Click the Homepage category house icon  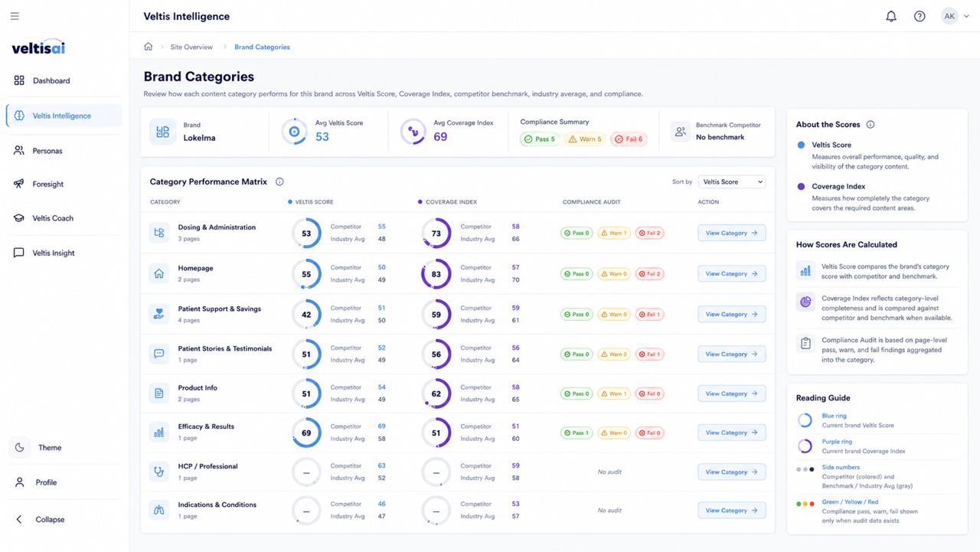coord(159,273)
